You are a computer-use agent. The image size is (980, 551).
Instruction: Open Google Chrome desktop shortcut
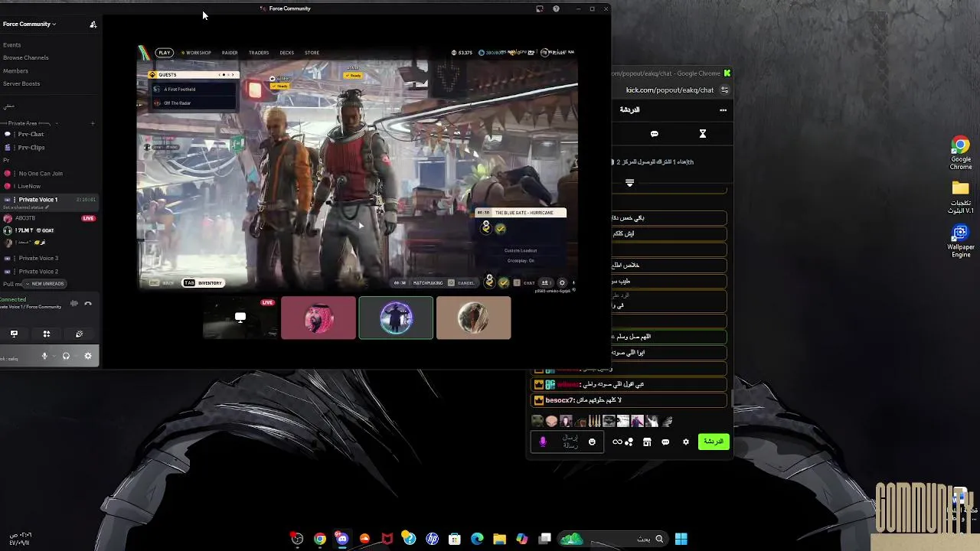[x=961, y=154]
